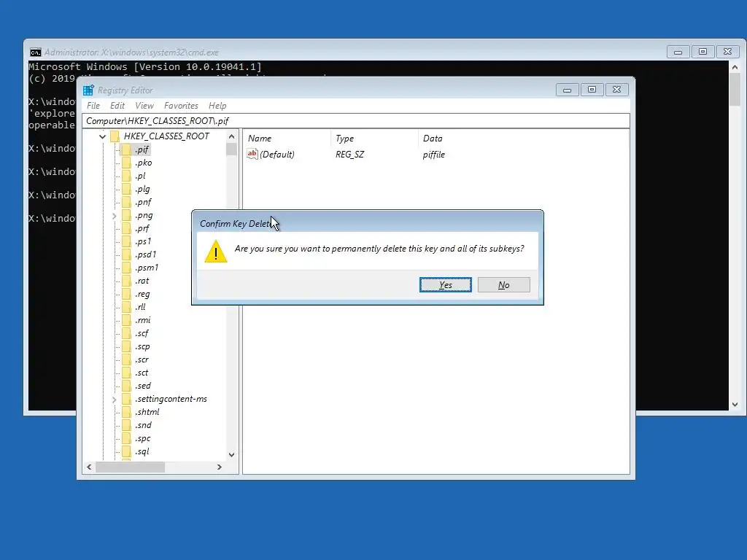Click the (Default) string value icon
This screenshot has width=747, height=560.
pyautogui.click(x=252, y=154)
